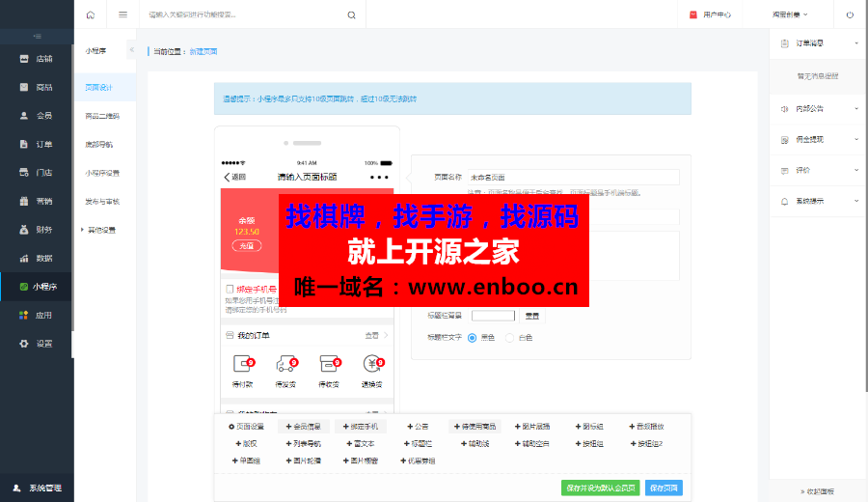Open 门店 in the left sidebar
This screenshot has width=868, height=502.
37,172
